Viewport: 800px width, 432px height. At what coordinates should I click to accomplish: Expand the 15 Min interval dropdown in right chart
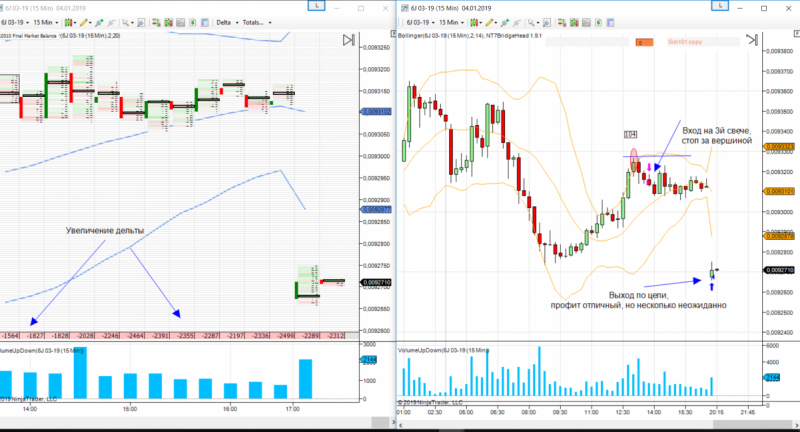[452, 22]
